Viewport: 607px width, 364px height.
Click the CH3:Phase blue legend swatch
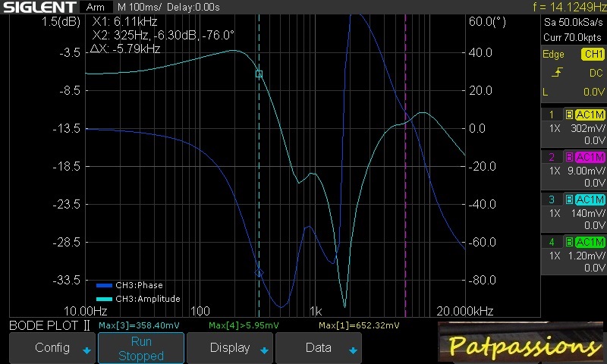coord(104,286)
